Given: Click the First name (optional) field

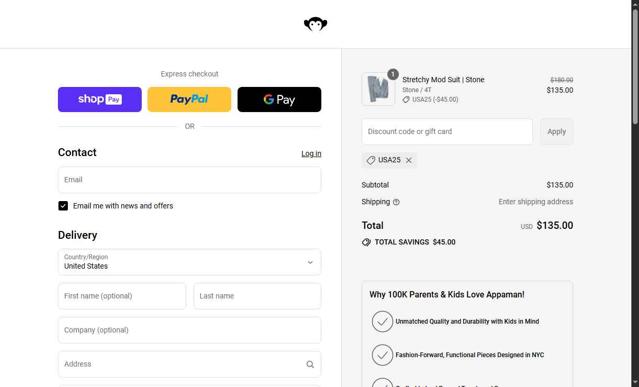Looking at the screenshot, I should coord(122,296).
